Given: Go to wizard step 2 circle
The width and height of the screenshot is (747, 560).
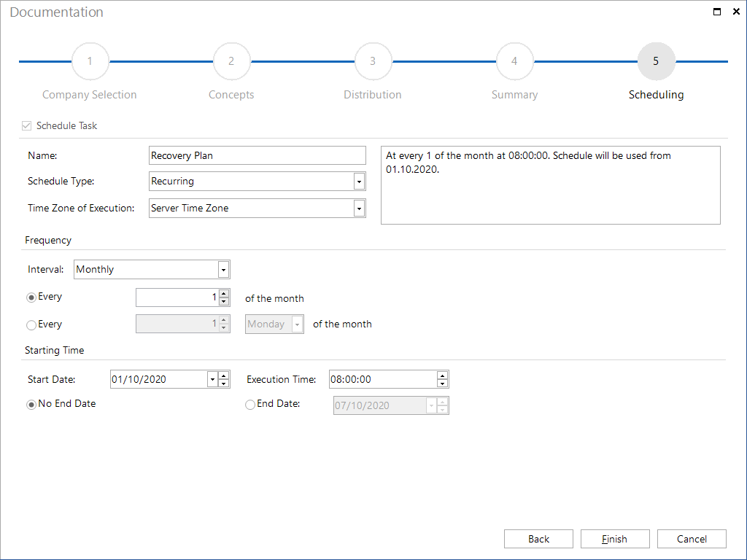Looking at the screenshot, I should [x=231, y=61].
